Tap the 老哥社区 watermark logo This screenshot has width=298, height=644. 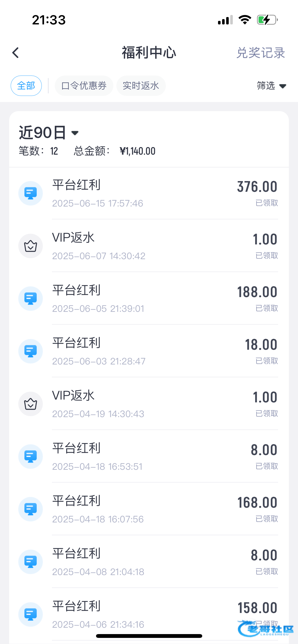pyautogui.click(x=266, y=629)
